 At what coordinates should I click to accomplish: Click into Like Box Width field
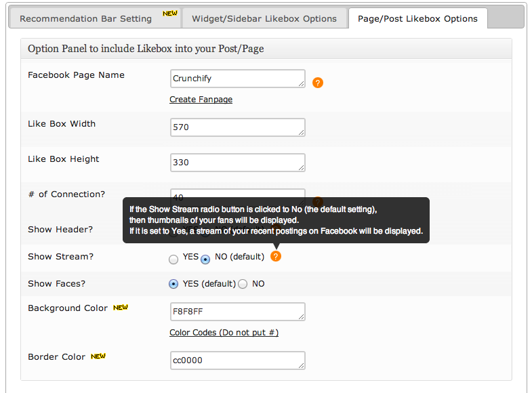(237, 127)
